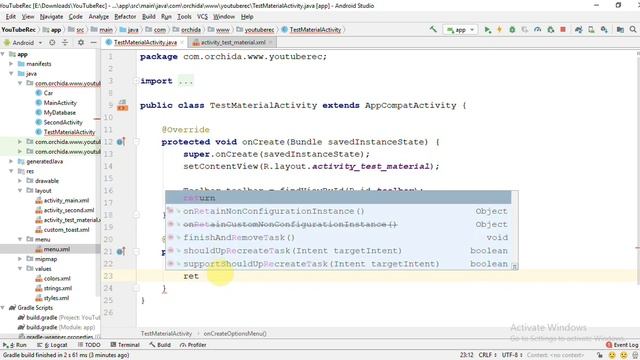Open the Edit menu
The height and width of the screenshot is (360, 640).
11,17
